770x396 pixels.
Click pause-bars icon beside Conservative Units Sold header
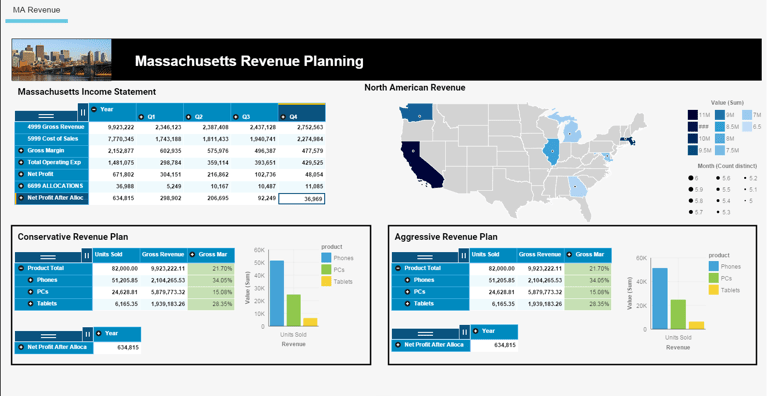coord(87,255)
